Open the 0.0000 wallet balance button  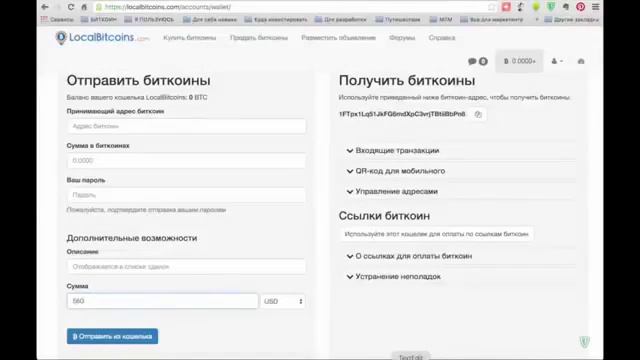(x=519, y=61)
